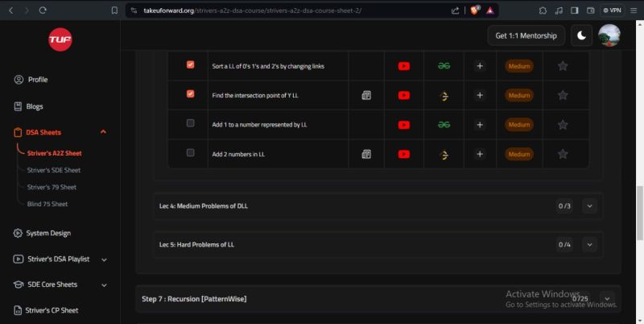
Task: Click the page vertical scrollbar thumb
Action: [640, 213]
